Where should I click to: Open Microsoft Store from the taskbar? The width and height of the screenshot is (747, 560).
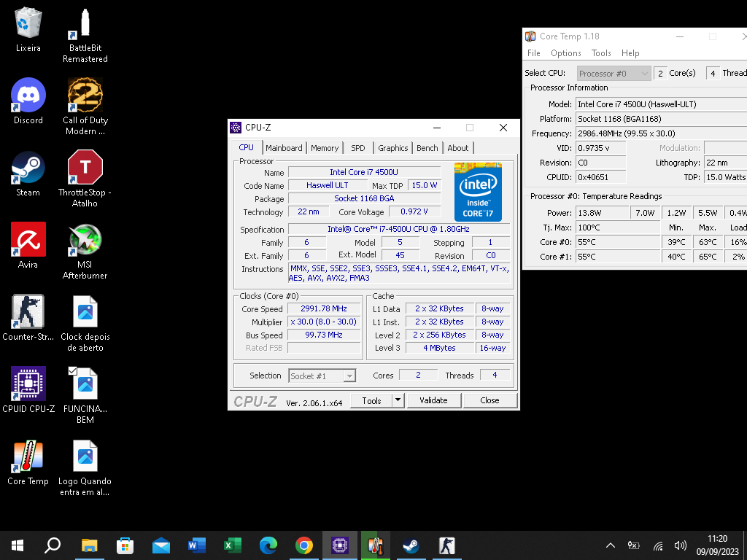[125, 545]
